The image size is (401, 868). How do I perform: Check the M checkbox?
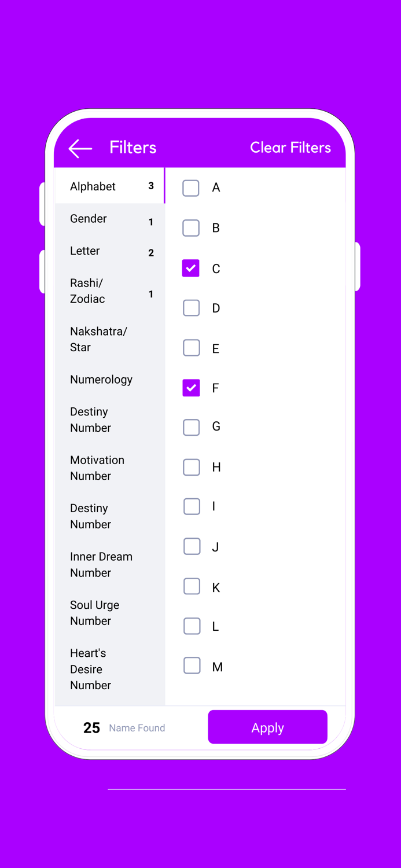coord(192,665)
